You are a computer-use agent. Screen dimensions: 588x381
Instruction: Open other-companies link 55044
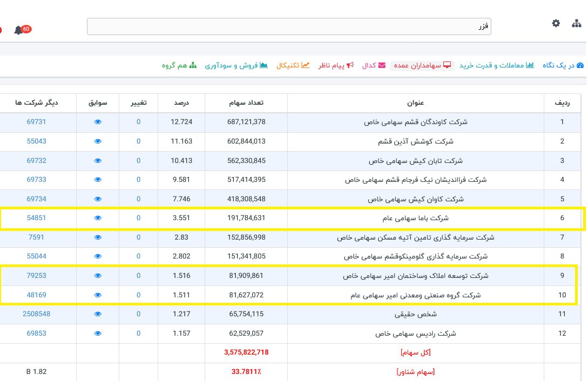[36, 256]
